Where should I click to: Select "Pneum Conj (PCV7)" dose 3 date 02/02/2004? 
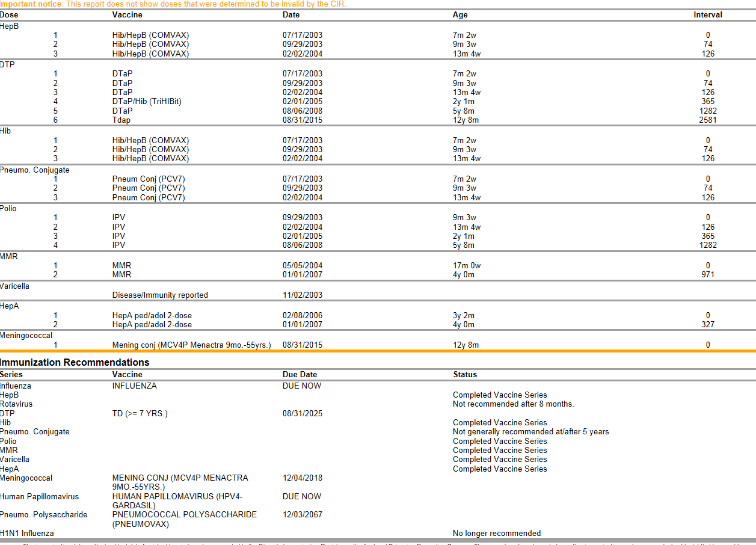click(303, 198)
